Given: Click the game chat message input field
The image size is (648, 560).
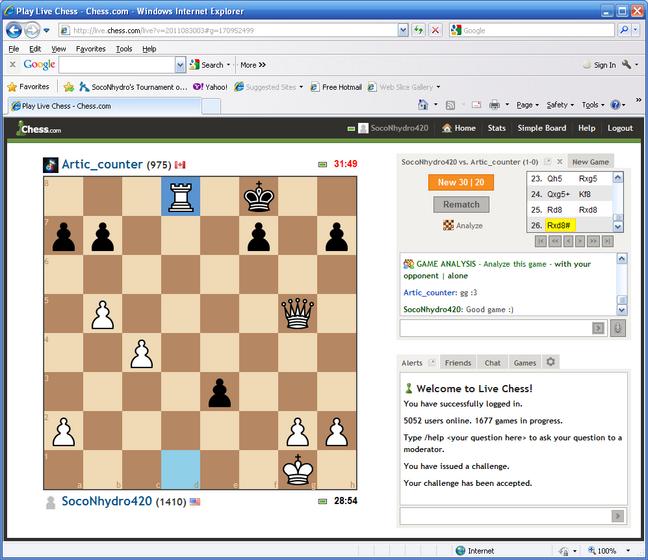Looking at the screenshot, I should pos(497,328).
